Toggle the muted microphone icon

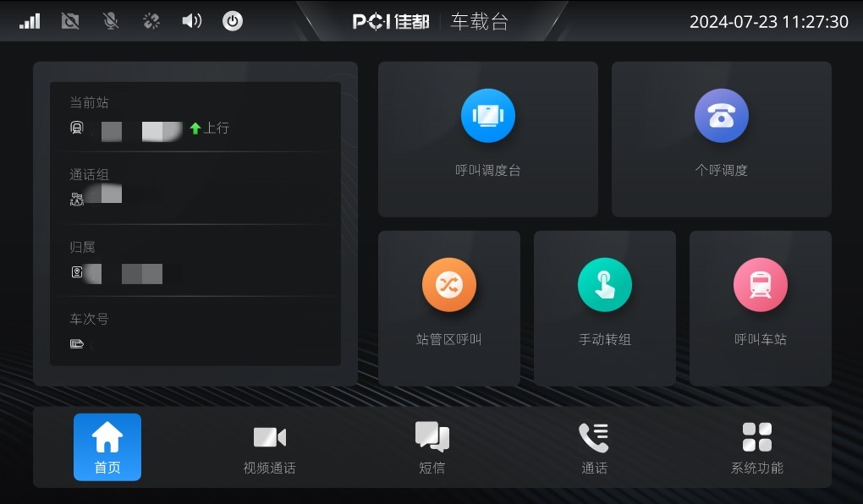[111, 21]
